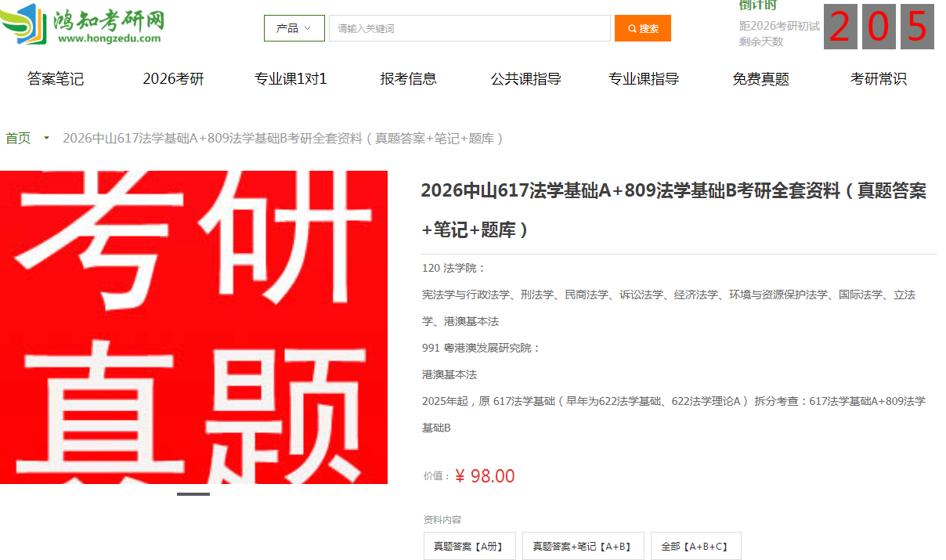Click the 距2026考研初试 countdown label
The height and width of the screenshot is (560, 946).
pyautogui.click(x=779, y=26)
